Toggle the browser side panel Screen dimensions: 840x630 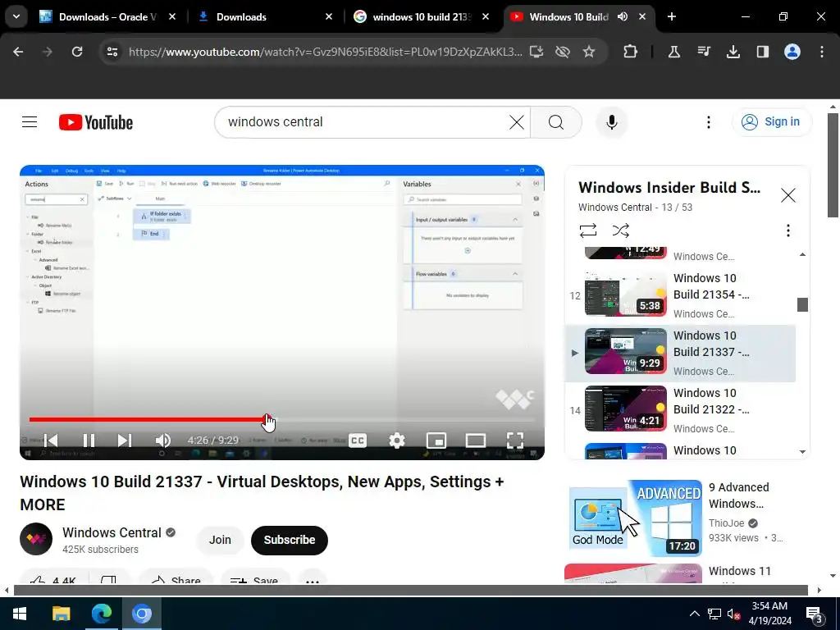762,52
